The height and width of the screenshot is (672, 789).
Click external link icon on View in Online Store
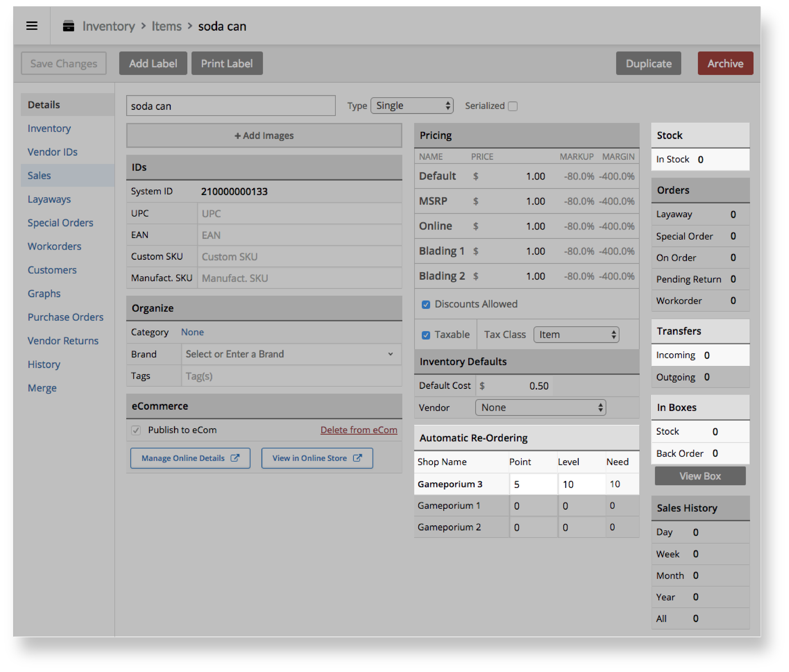(x=357, y=458)
